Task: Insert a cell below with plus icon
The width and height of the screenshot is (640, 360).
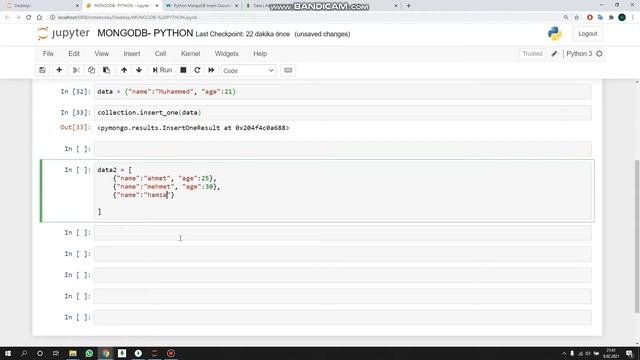Action: (59, 70)
